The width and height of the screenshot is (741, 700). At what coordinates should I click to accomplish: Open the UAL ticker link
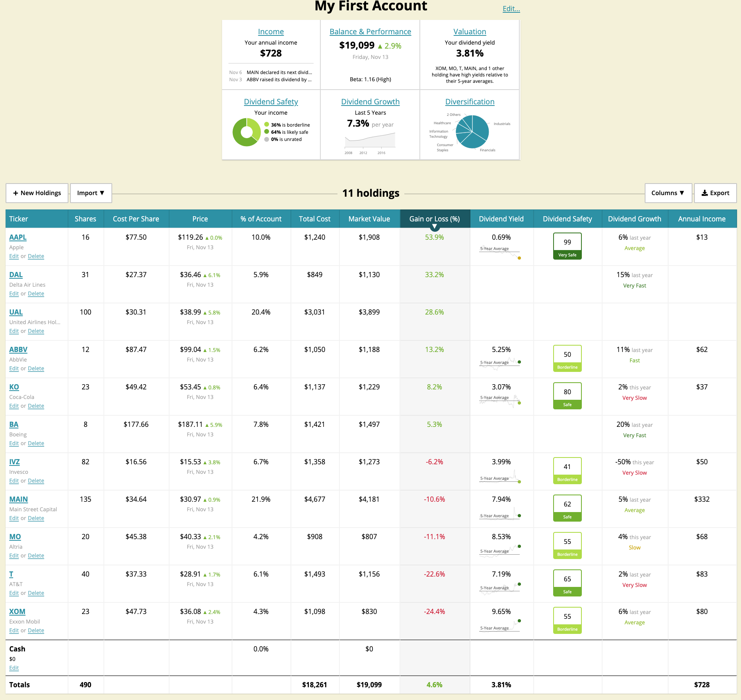coord(16,312)
